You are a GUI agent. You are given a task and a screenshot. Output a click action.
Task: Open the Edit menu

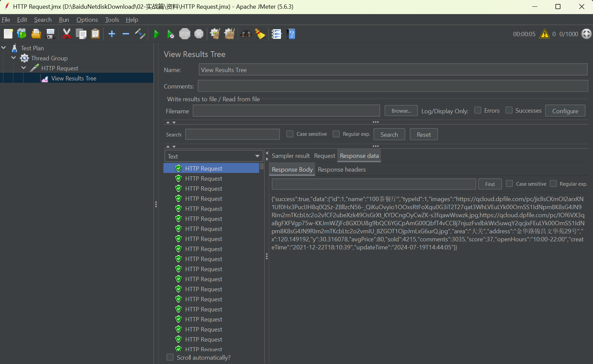coord(22,20)
